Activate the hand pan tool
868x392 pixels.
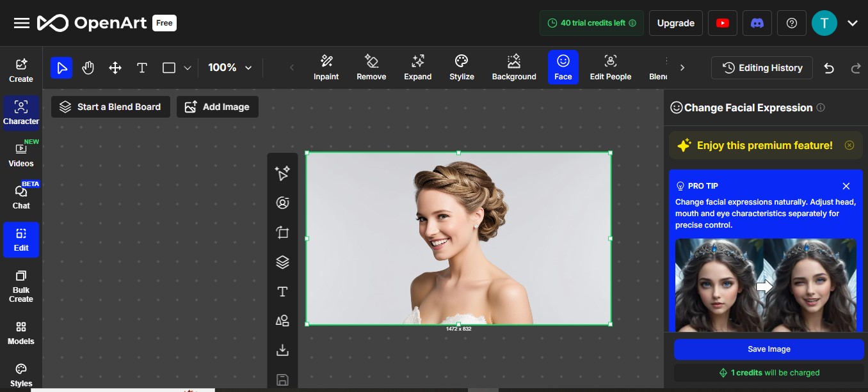[x=88, y=68]
